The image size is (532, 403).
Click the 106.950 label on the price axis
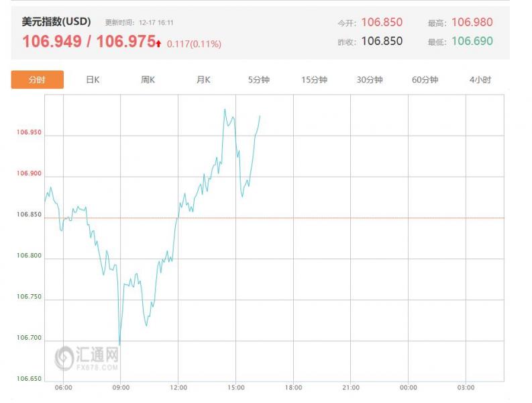[29, 133]
